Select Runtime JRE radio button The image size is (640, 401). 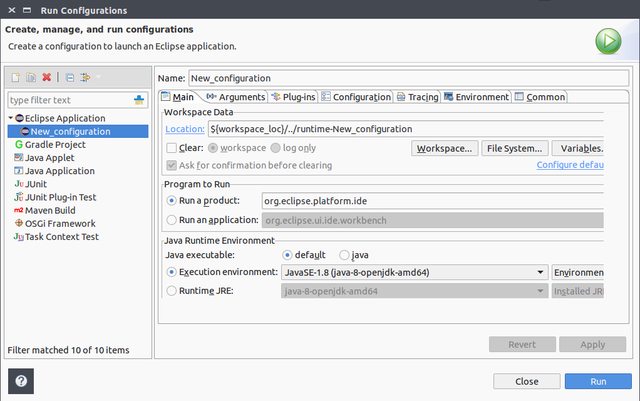171,291
